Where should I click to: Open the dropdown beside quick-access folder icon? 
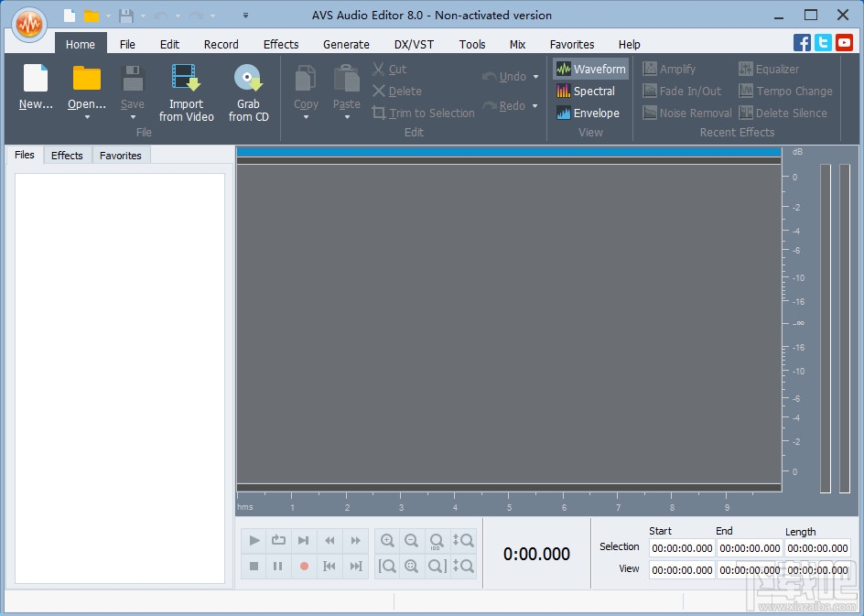[108, 16]
